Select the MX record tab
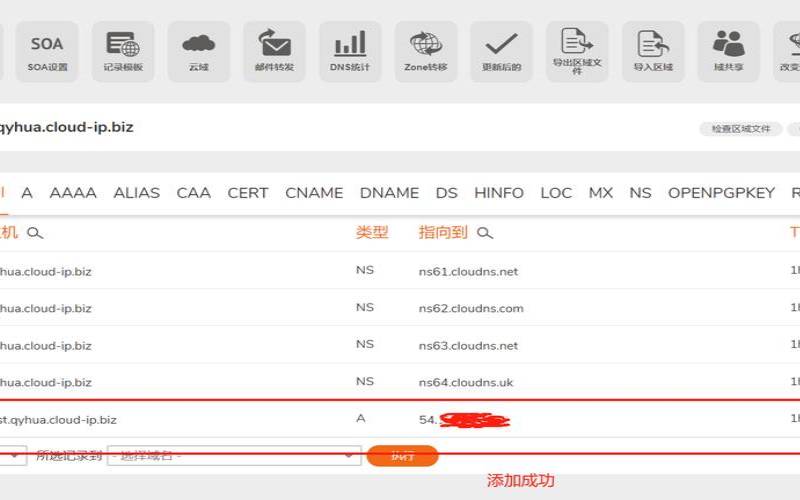Viewport: 800px width, 500px height. [601, 193]
